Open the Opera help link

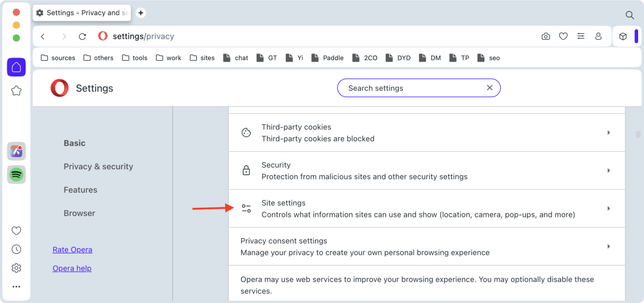tap(72, 268)
